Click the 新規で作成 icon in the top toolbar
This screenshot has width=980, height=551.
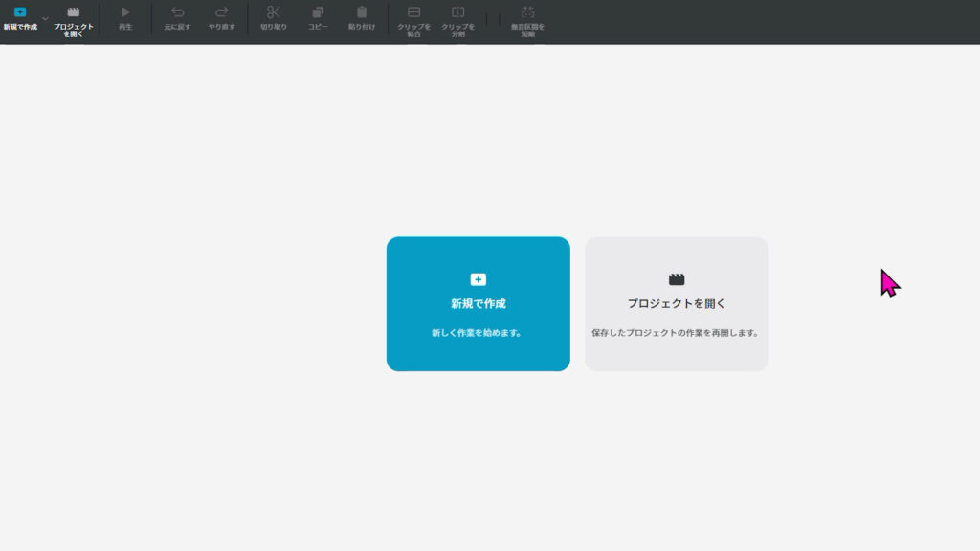(20, 12)
